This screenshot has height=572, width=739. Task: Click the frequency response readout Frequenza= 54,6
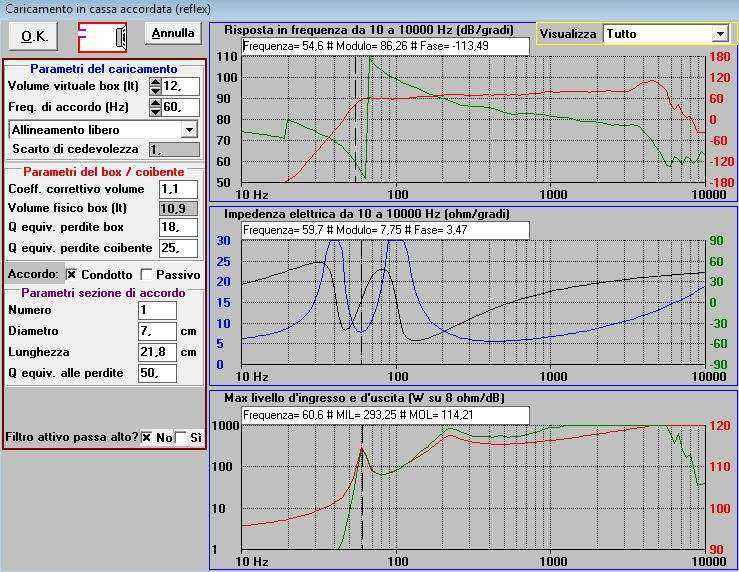(386, 46)
